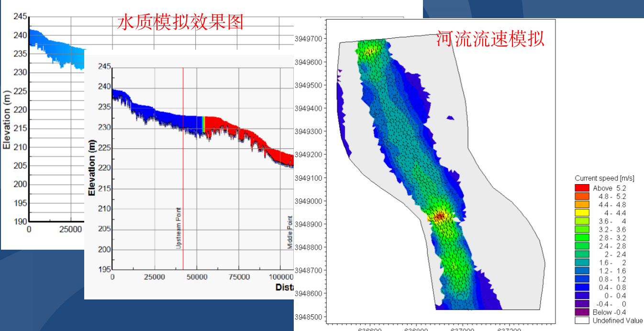Image resolution: width=644 pixels, height=331 pixels.
Task: Click the 'Current speed [m/s]' legend title
Action: [x=604, y=178]
